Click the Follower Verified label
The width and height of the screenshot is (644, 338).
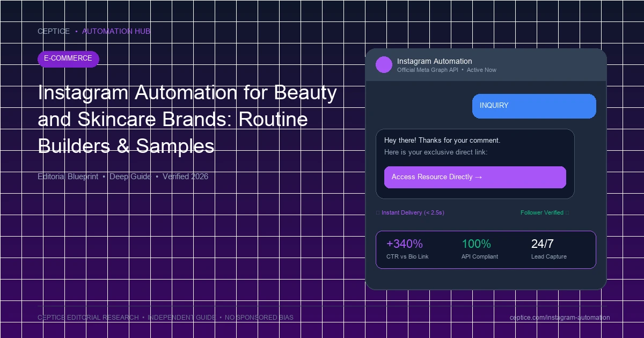(542, 213)
